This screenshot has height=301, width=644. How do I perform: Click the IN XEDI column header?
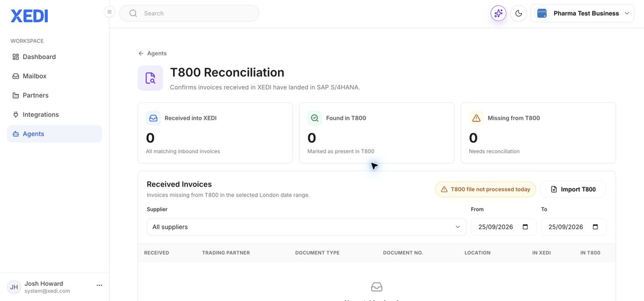click(541, 253)
